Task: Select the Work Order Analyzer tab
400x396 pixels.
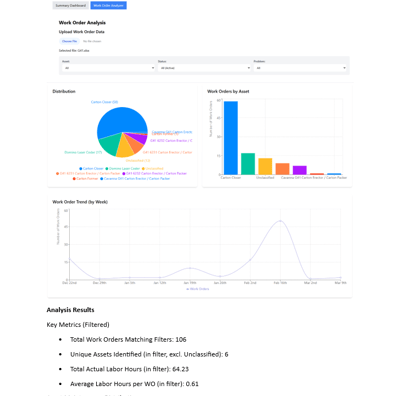Action: 108,6
